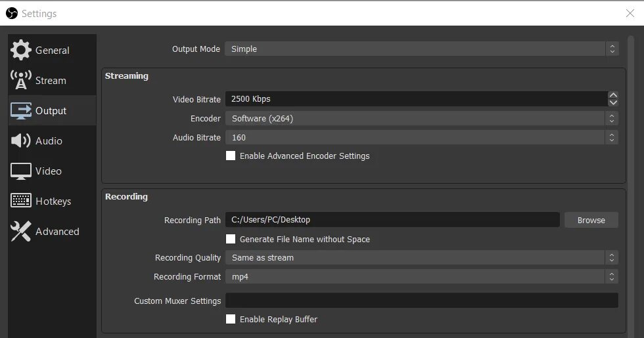Click the Video monitor icon
Viewport: 644px width, 338px height.
click(x=20, y=171)
